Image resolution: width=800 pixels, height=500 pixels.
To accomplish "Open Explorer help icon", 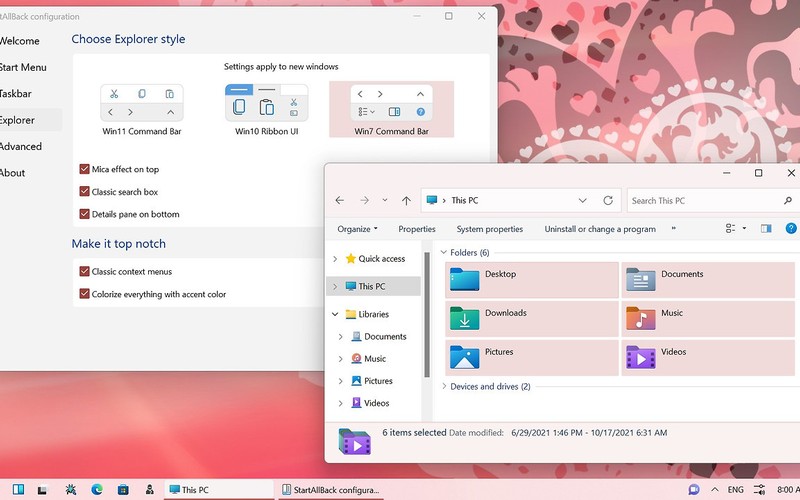I will pyautogui.click(x=791, y=229).
